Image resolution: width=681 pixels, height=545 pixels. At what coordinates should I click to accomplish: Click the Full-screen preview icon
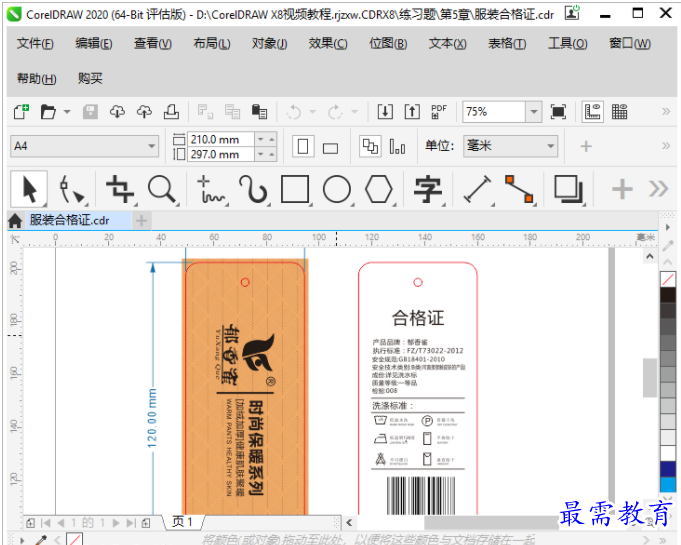coord(558,112)
